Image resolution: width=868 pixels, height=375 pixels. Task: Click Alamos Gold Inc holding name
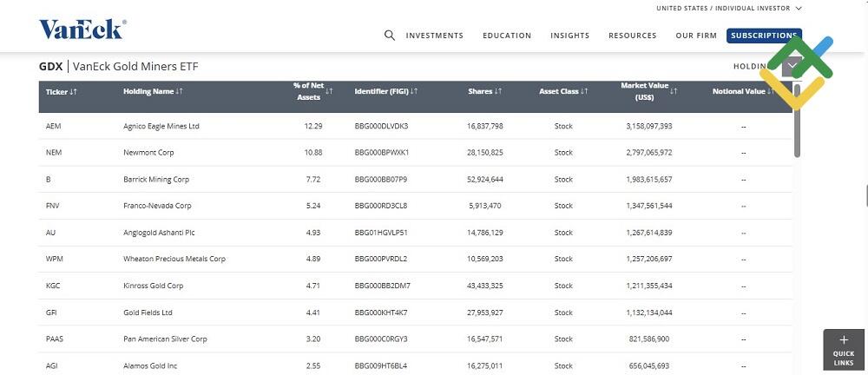tap(150, 365)
